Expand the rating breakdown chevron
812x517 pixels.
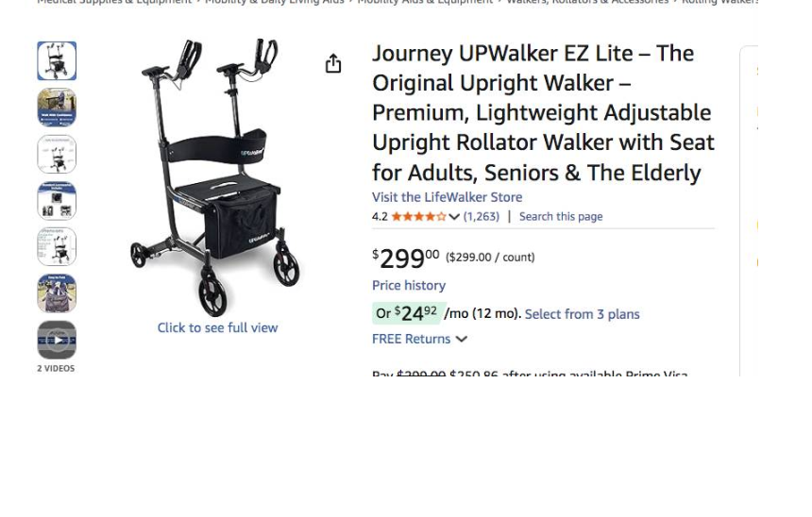tap(454, 217)
